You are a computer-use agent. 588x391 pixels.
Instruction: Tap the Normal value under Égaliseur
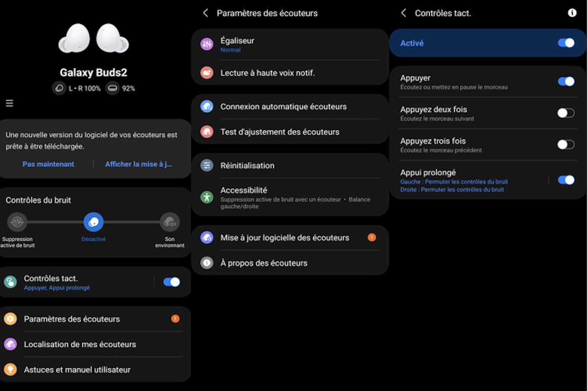tap(231, 50)
